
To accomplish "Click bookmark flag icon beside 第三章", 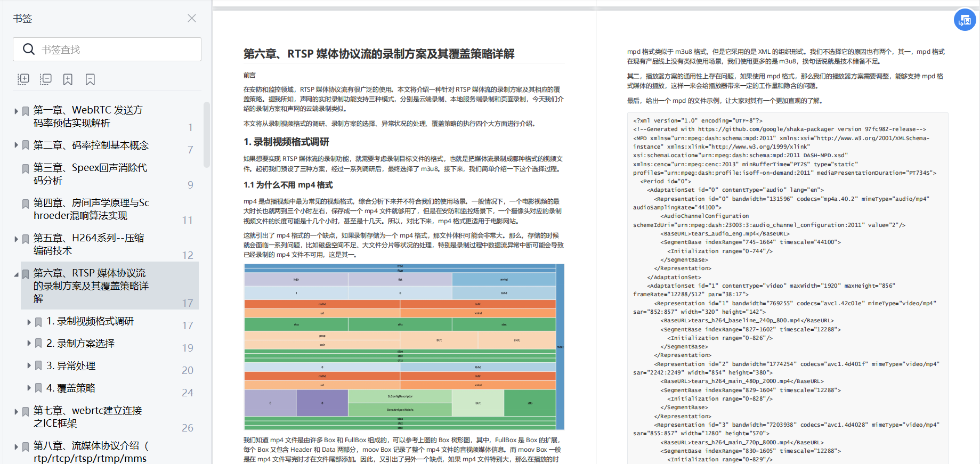I will [26, 169].
